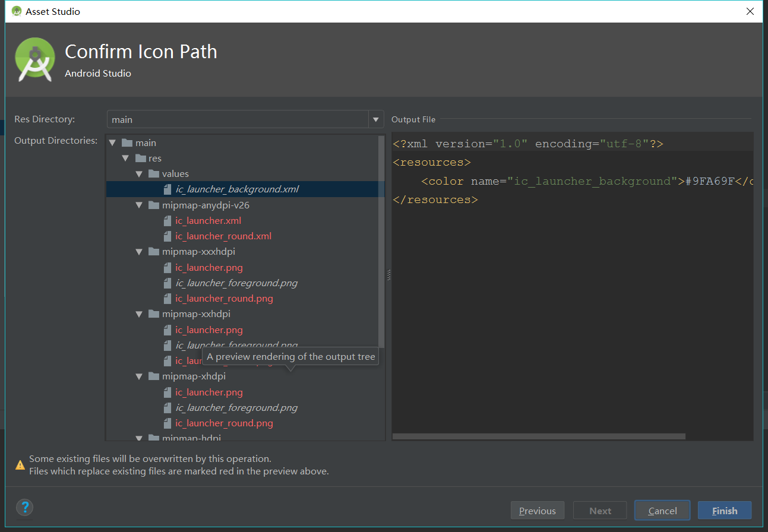768x532 pixels.
Task: Click the 'mipmap-xxhdpi' folder label
Action: [x=196, y=314]
